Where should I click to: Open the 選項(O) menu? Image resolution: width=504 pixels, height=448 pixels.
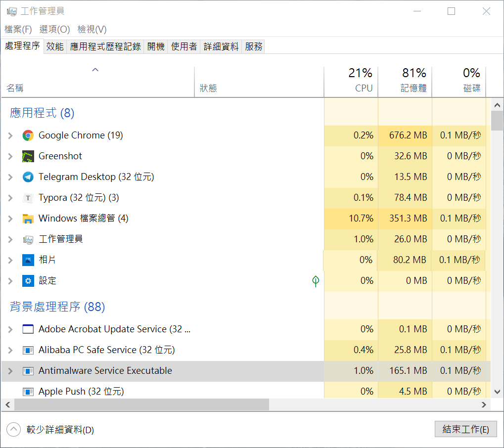tap(54, 29)
